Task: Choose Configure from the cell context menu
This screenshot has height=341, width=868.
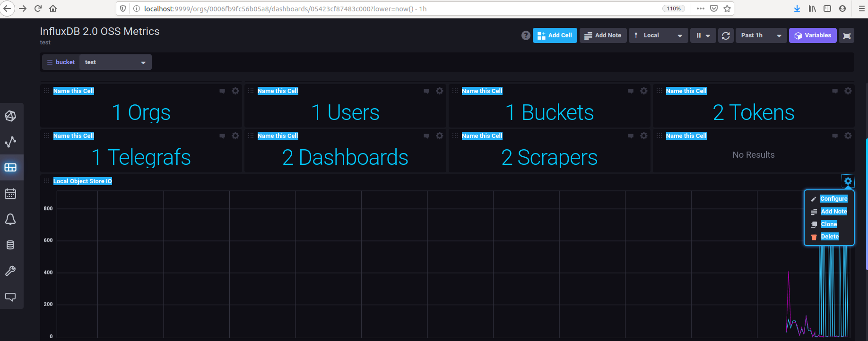Action: click(829, 199)
